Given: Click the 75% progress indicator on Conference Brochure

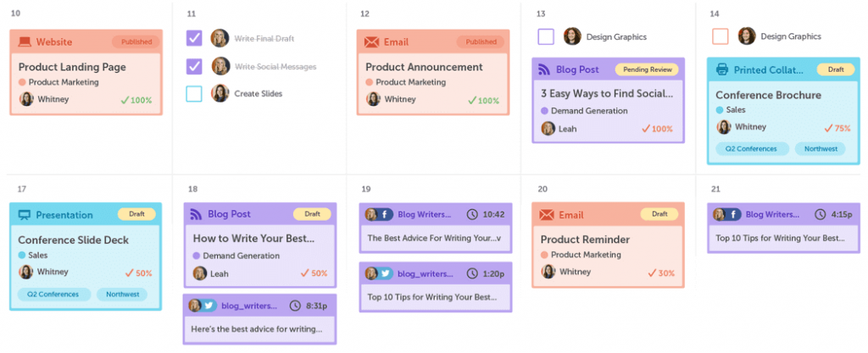Looking at the screenshot, I should coord(837,128).
